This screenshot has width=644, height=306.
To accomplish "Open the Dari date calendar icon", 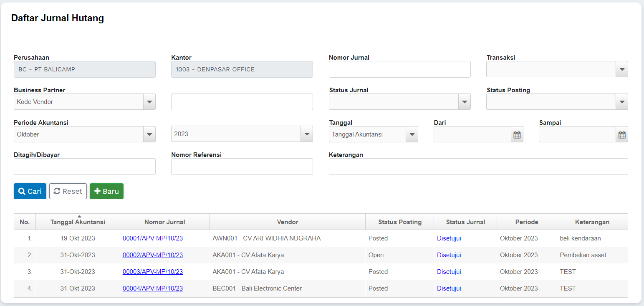I will click(517, 134).
